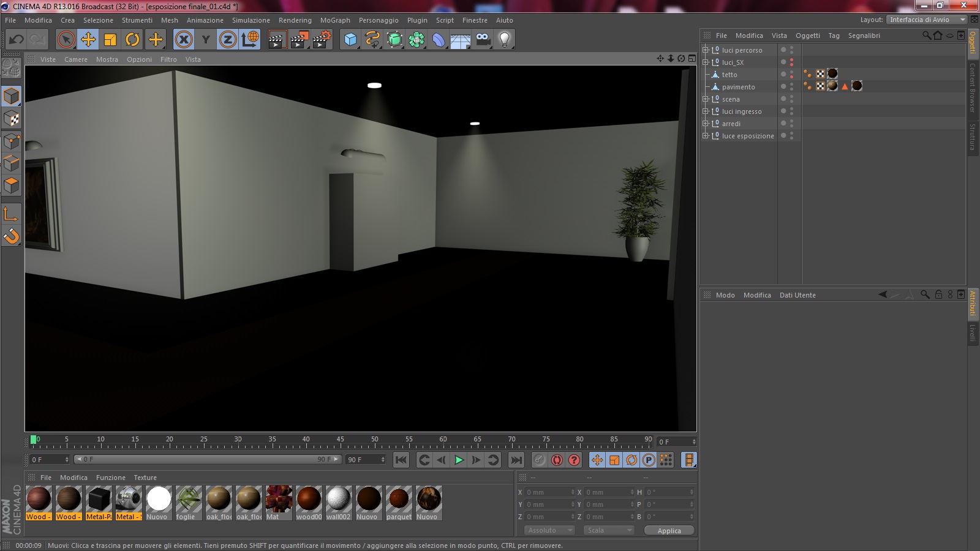The width and height of the screenshot is (980, 551).
Task: Toggle record active objects button
Action: tap(540, 460)
